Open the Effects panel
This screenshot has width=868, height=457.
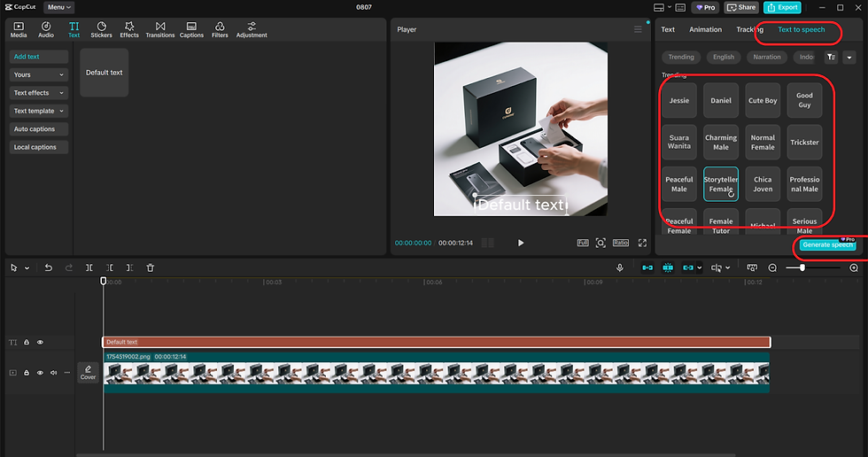[x=129, y=30]
